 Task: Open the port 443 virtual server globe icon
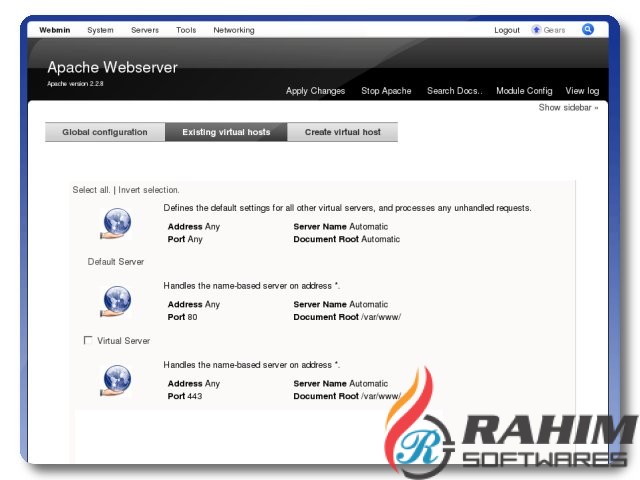(116, 380)
